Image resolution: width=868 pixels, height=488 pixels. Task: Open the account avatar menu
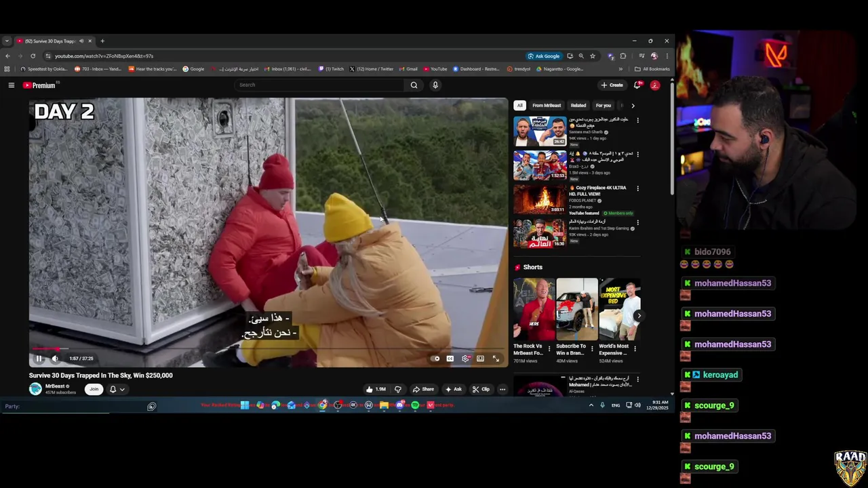coord(655,85)
